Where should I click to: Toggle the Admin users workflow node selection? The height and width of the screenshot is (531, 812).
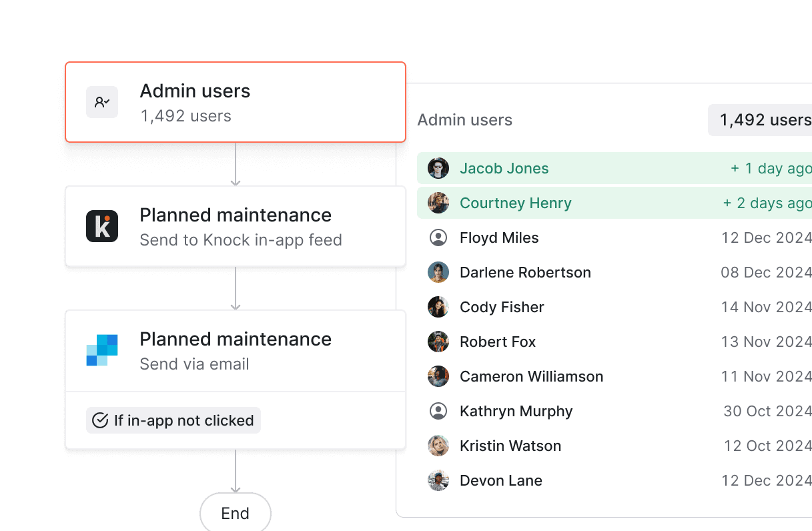(x=235, y=101)
